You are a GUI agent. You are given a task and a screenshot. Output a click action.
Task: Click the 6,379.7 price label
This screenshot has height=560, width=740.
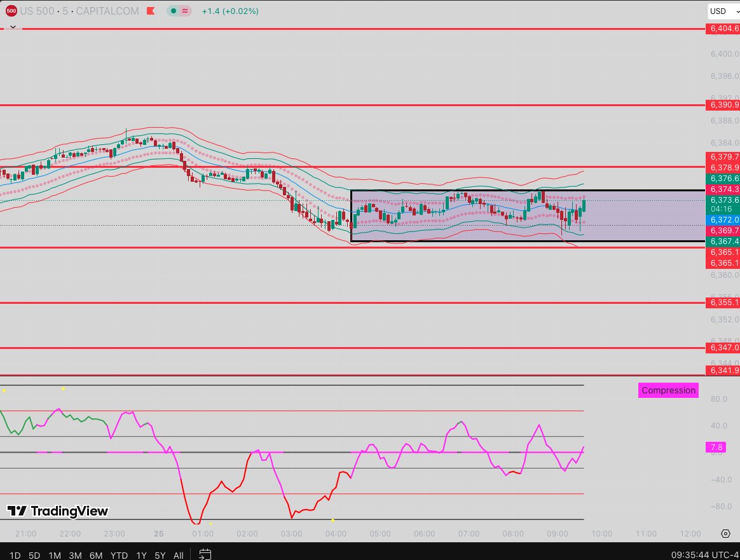point(723,156)
